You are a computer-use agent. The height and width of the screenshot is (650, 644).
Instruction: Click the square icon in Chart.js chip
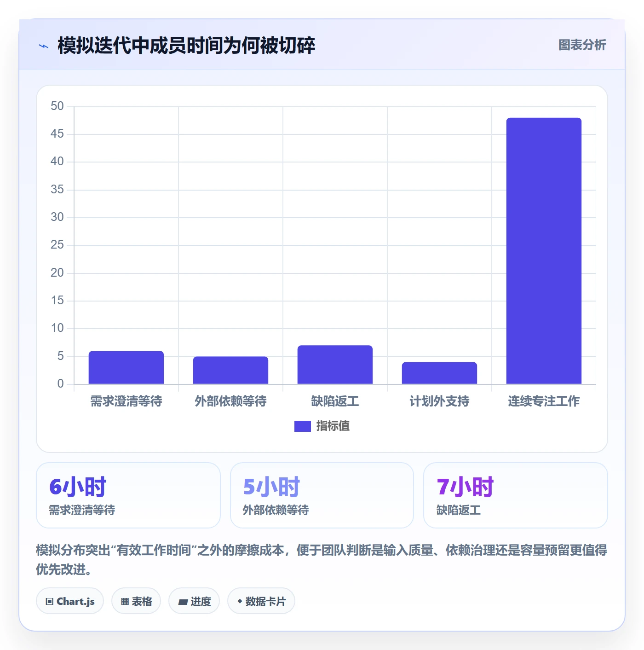(50, 602)
